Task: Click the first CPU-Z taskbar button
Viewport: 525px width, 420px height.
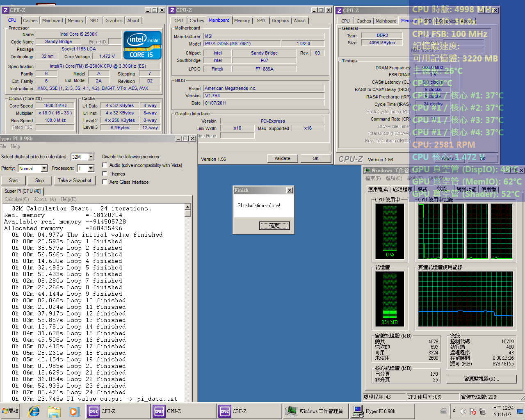Action: (x=118, y=411)
